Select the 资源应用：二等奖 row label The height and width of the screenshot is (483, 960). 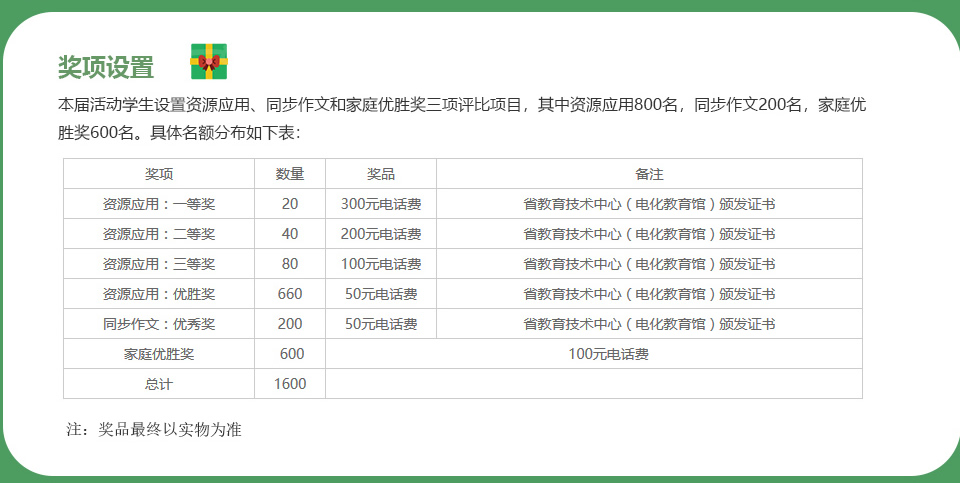click(x=159, y=234)
